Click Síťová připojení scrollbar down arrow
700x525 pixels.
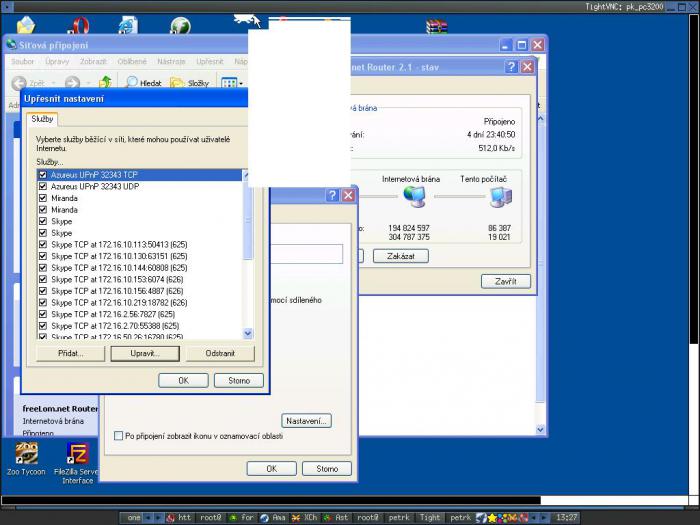pos(540,429)
